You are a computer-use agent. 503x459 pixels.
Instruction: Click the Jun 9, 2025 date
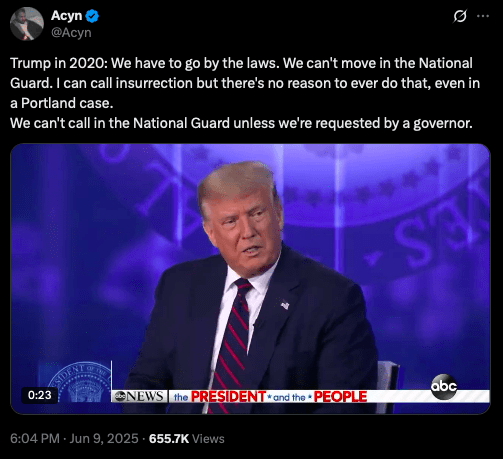[x=104, y=439]
